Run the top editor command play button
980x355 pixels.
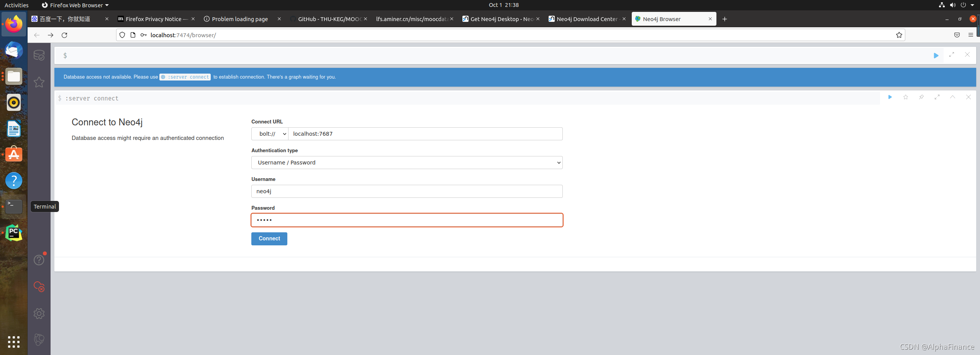(936, 56)
